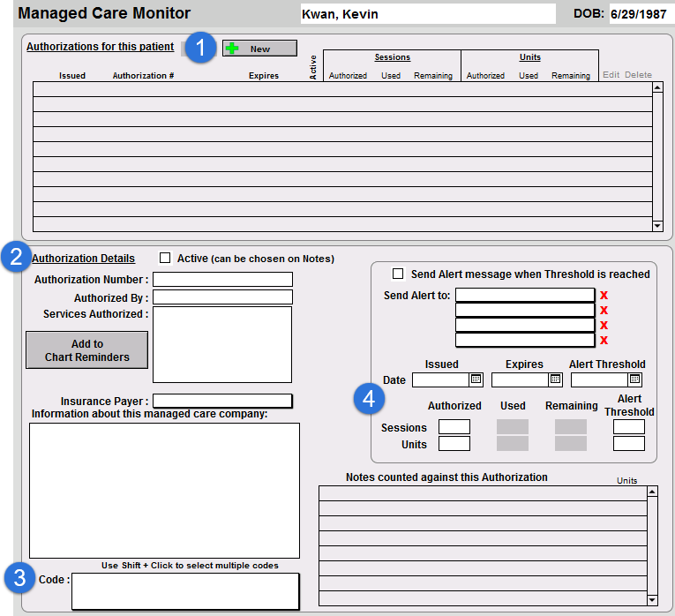
Task: Remove the second Send Alert recipient with red X
Action: pos(604,311)
